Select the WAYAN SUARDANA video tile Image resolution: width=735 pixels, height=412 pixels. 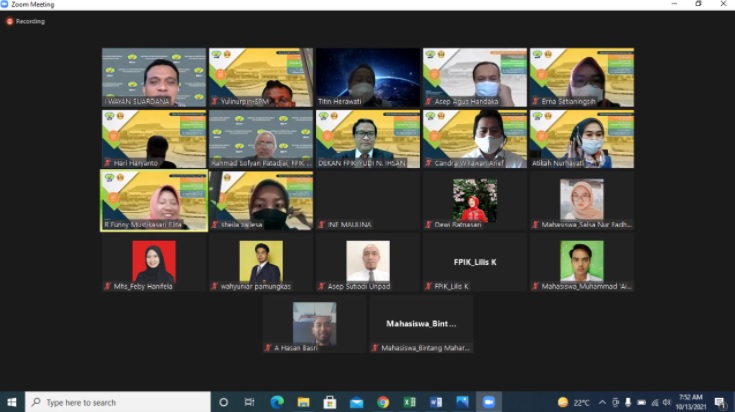[154, 77]
